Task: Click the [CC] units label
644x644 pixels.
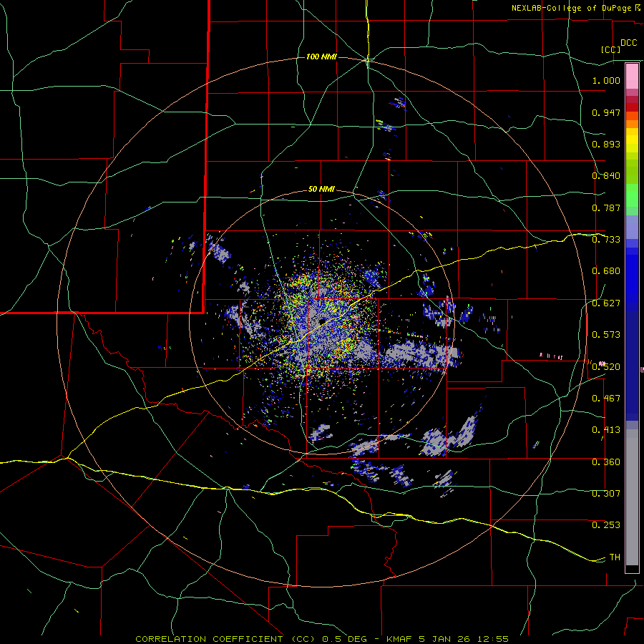Action: point(611,49)
